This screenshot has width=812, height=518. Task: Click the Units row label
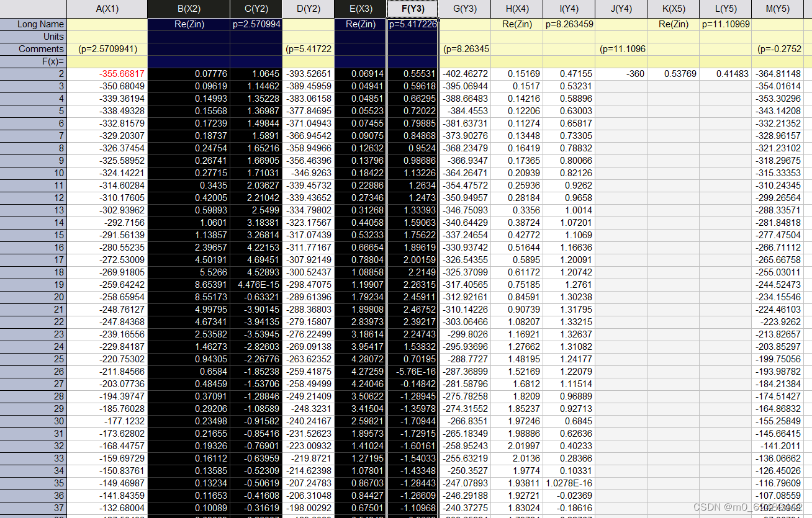[x=34, y=37]
